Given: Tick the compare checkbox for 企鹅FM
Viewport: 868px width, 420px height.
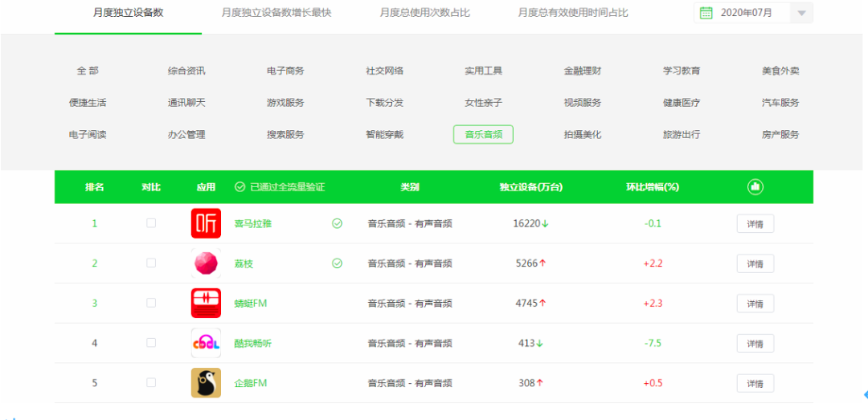Looking at the screenshot, I should point(151,382).
